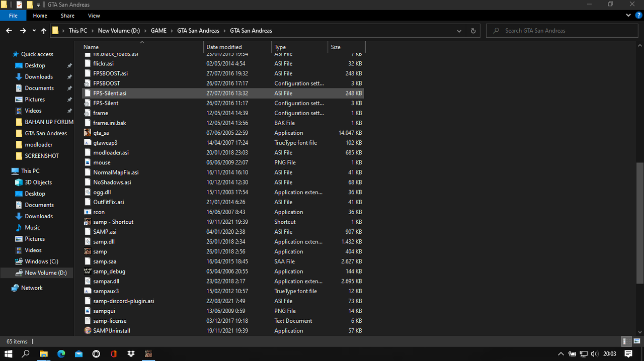Click the file list vertical scrollbar thumb
644x361 pixels.
pos(639,223)
